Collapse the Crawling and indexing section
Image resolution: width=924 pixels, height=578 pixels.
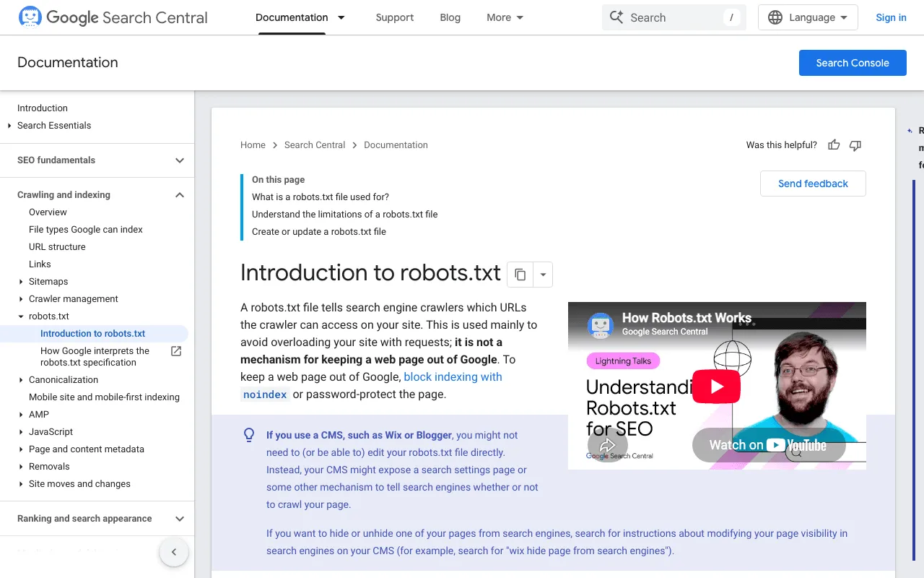click(180, 195)
